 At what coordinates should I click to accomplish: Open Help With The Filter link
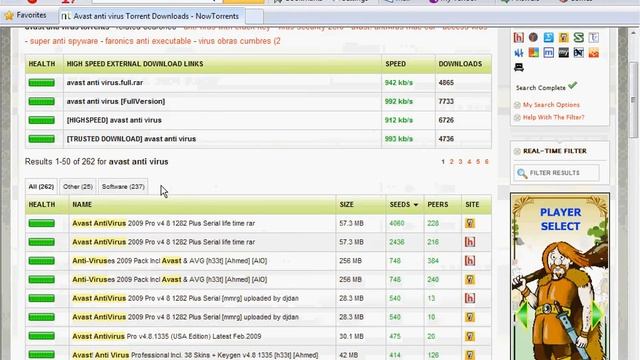tap(553, 117)
